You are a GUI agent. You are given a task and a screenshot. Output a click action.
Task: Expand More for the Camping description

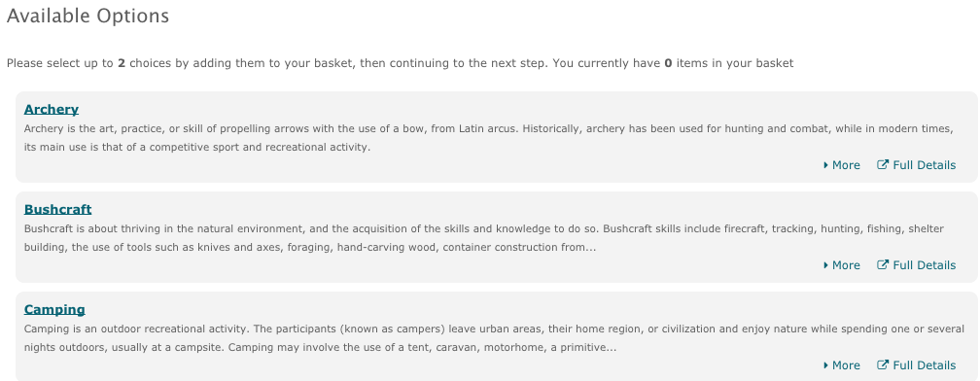tap(842, 365)
